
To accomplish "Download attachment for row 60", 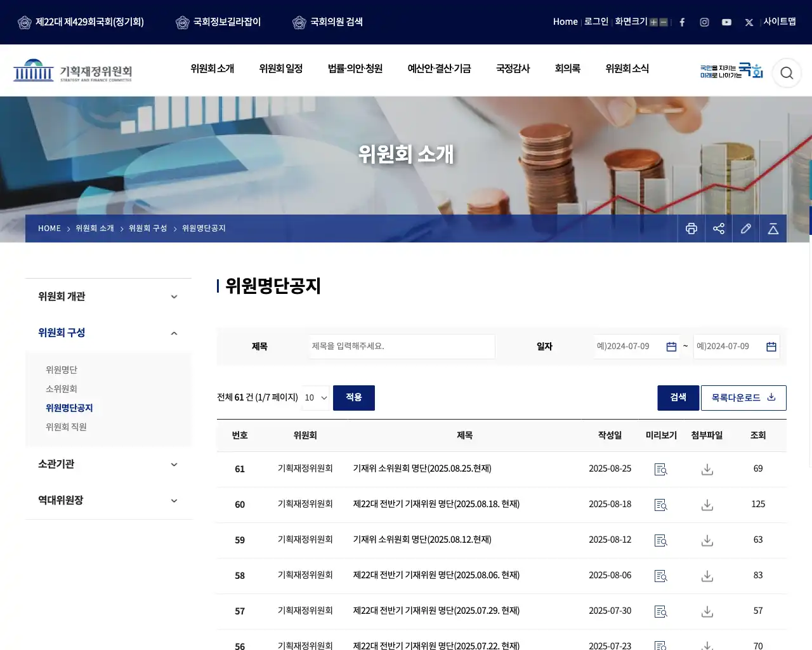I will click(707, 505).
